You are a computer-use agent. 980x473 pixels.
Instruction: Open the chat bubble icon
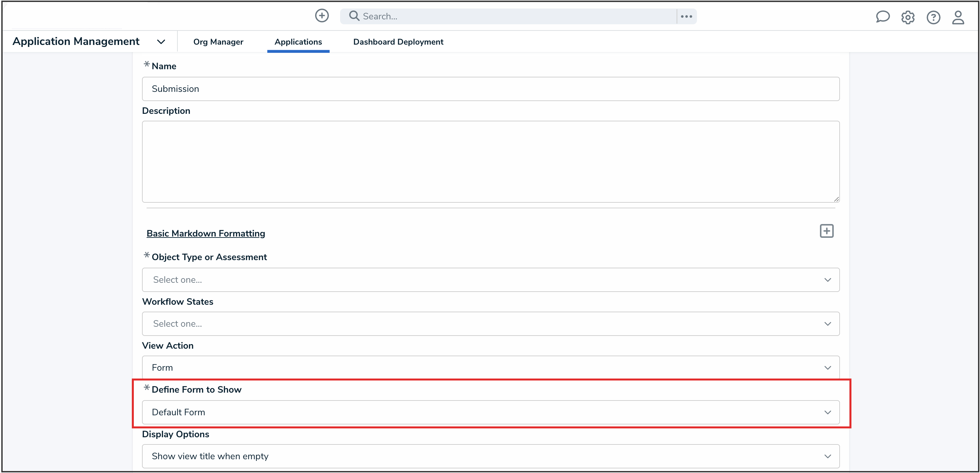(x=883, y=17)
